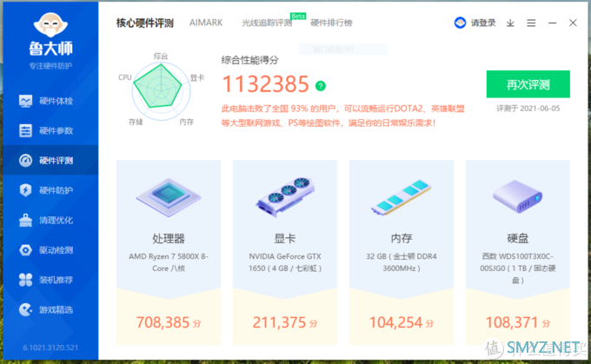Click 评测于 2021-06-05 date text
Viewport: 591px width, 364px height.
pos(528,109)
